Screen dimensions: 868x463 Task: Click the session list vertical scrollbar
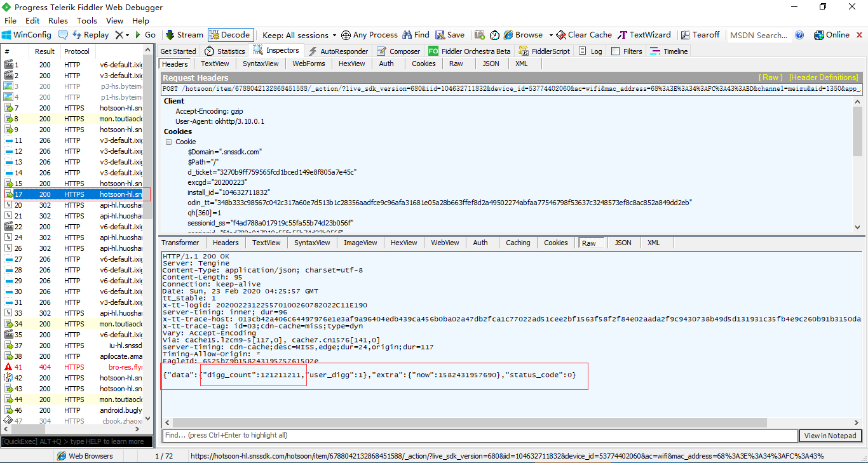[148, 238]
